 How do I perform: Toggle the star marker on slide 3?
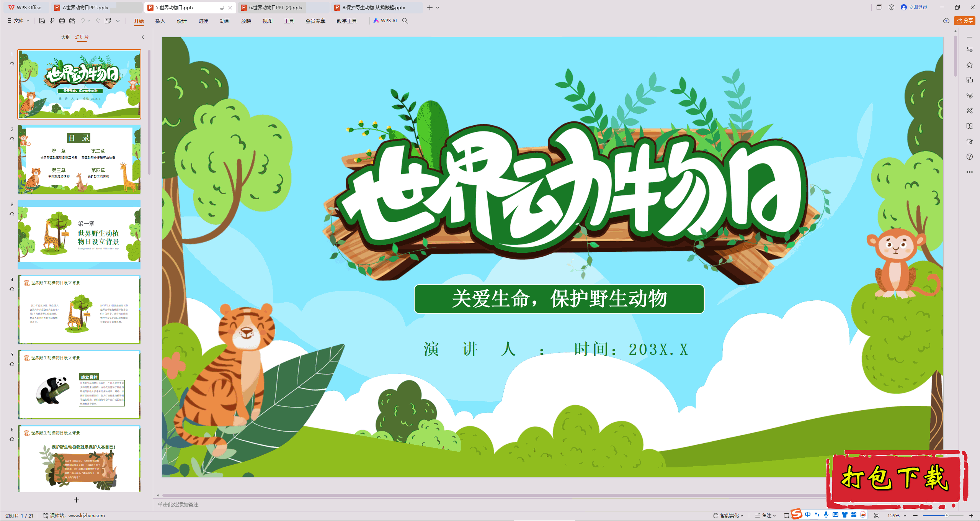12,214
